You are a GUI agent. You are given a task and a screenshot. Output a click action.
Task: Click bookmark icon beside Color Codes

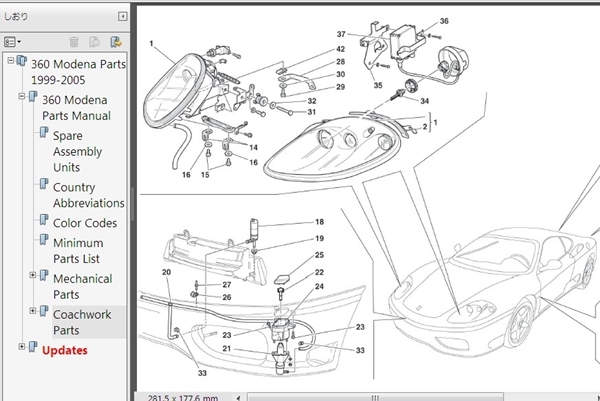coord(44,220)
